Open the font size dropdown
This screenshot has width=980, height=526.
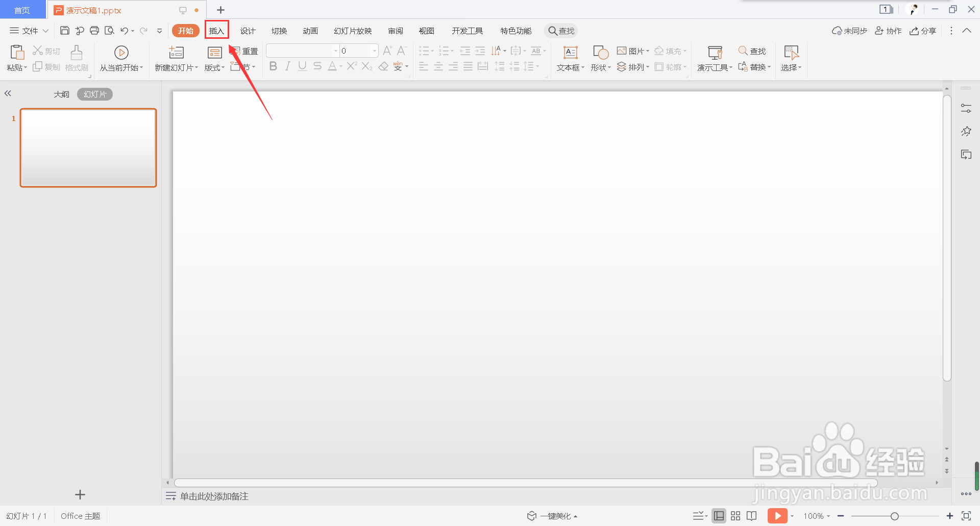tap(375, 51)
